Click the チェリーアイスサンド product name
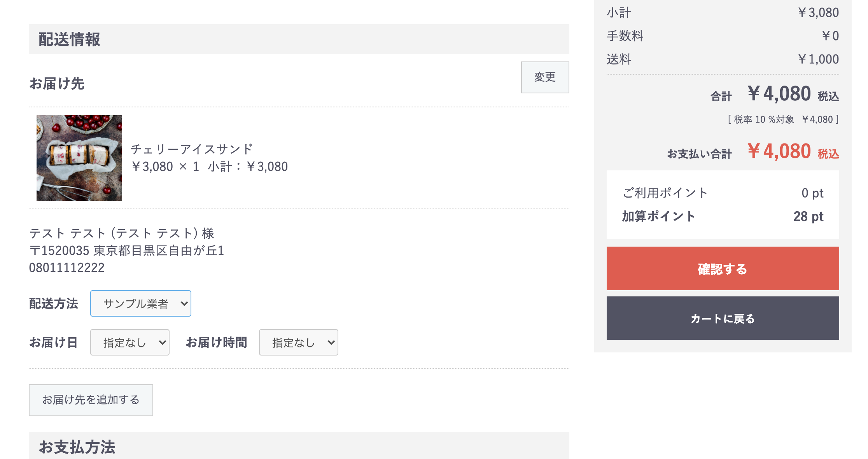 pos(192,149)
